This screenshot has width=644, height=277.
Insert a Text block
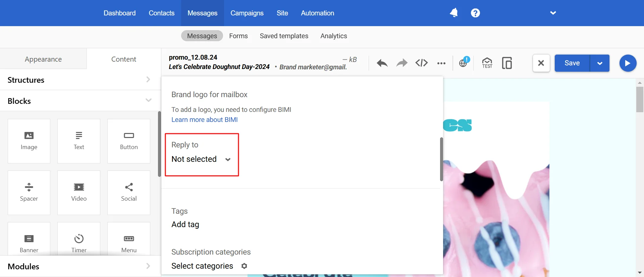(79, 141)
